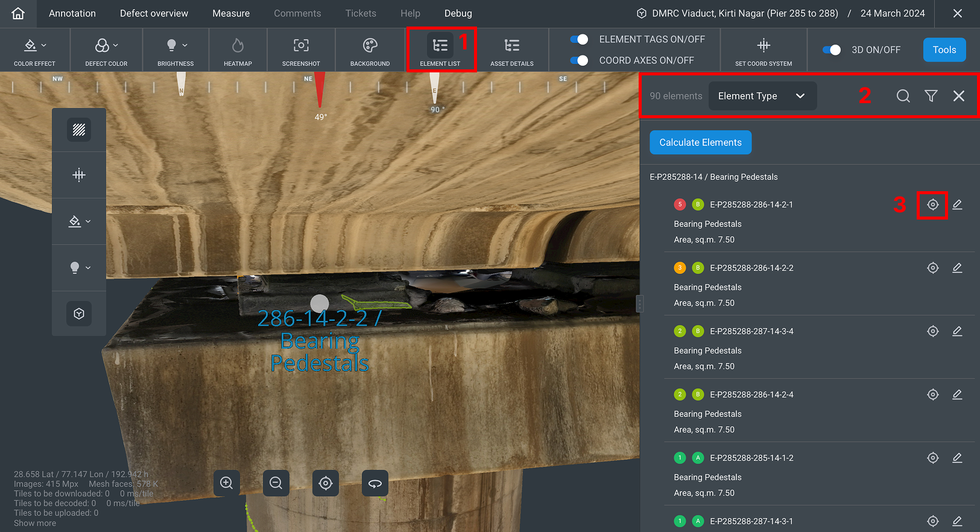Open the Defect overview tab
This screenshot has height=532, width=980.
[x=154, y=13]
